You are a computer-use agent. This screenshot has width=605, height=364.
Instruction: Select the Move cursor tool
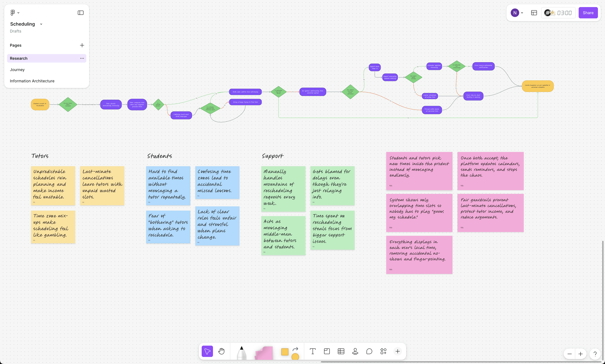coord(207,351)
